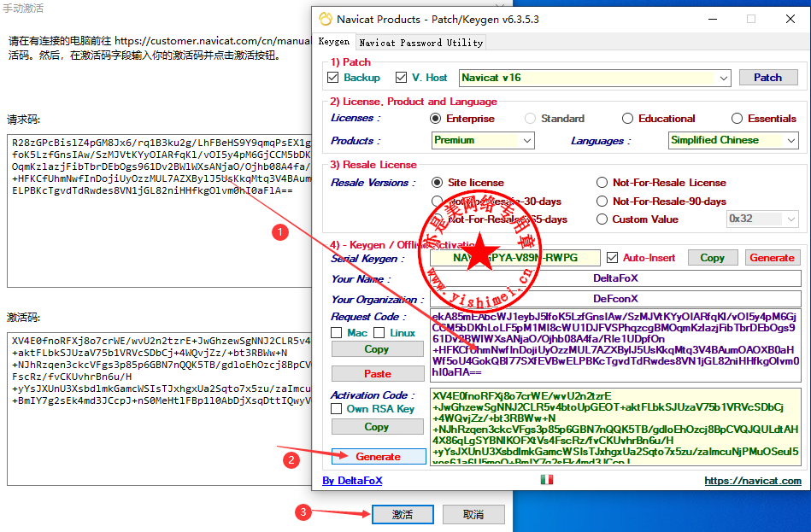Enable the Linux checkbox
The image size is (811, 532).
(379, 332)
